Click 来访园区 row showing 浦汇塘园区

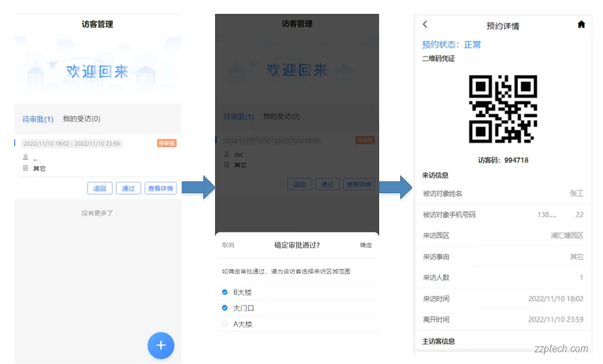click(503, 235)
